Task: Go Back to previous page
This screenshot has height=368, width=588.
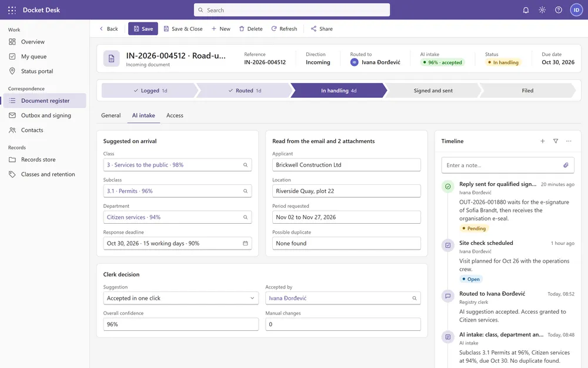Action: click(x=109, y=29)
